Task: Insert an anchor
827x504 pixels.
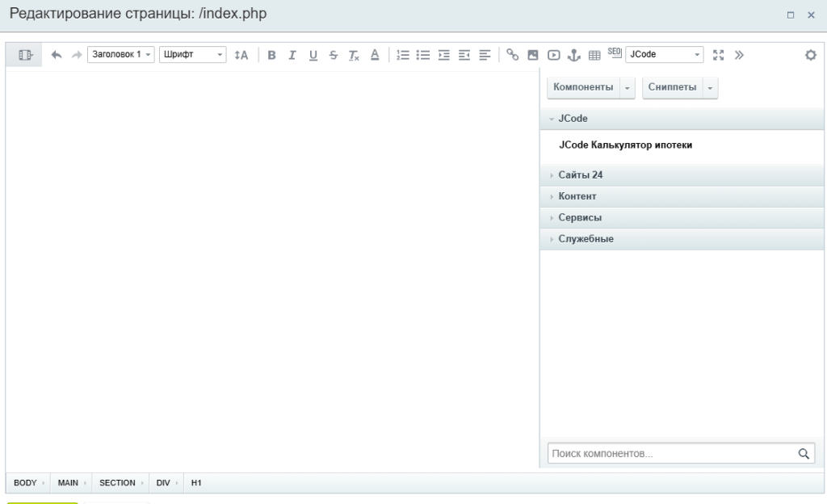Action: (x=573, y=55)
